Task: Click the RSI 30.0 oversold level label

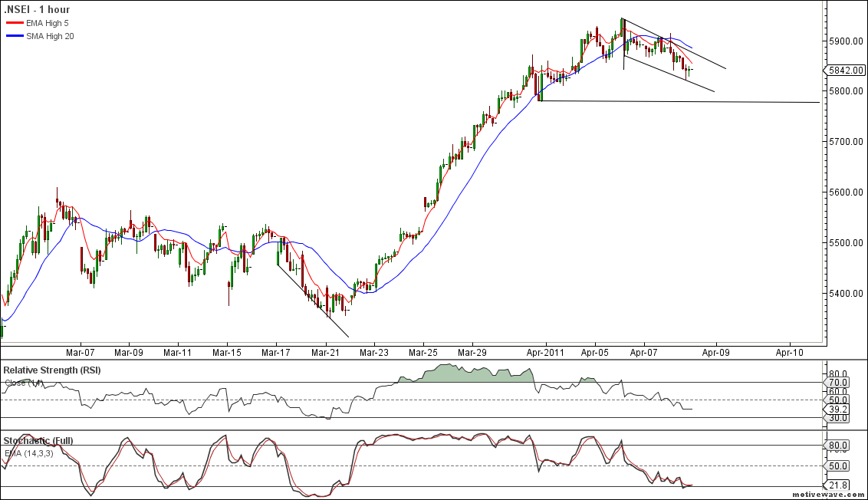Action: (x=838, y=418)
